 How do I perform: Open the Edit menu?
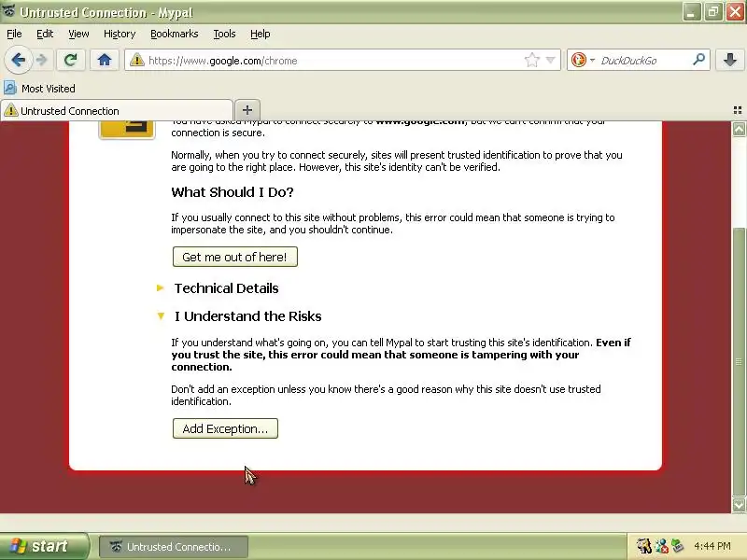pyautogui.click(x=45, y=34)
